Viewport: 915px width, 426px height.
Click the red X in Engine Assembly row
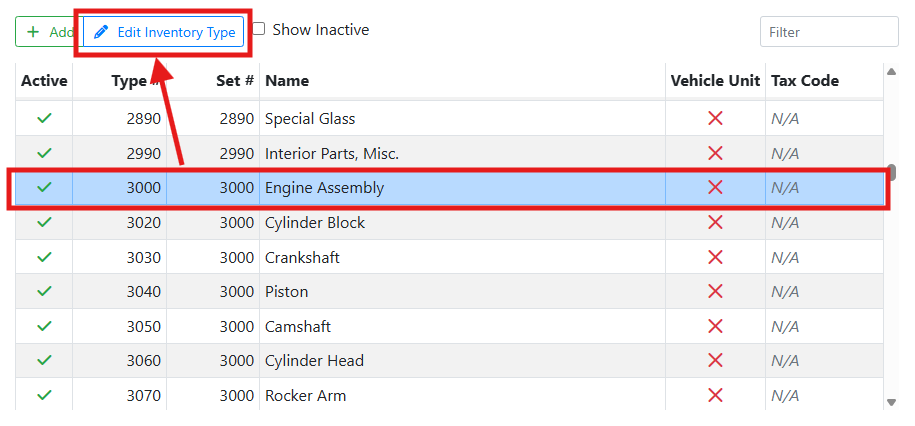(x=715, y=187)
